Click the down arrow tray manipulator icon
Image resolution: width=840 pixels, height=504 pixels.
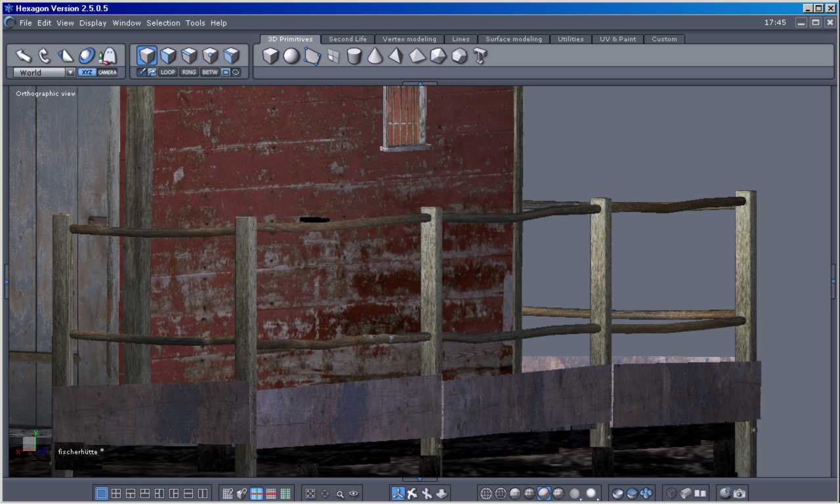click(442, 493)
